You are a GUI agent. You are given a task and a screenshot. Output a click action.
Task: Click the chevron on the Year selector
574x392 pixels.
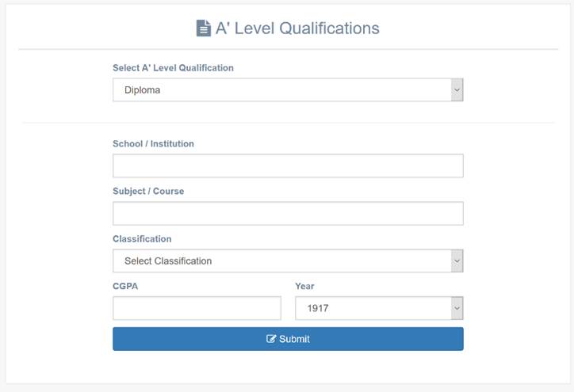point(457,308)
